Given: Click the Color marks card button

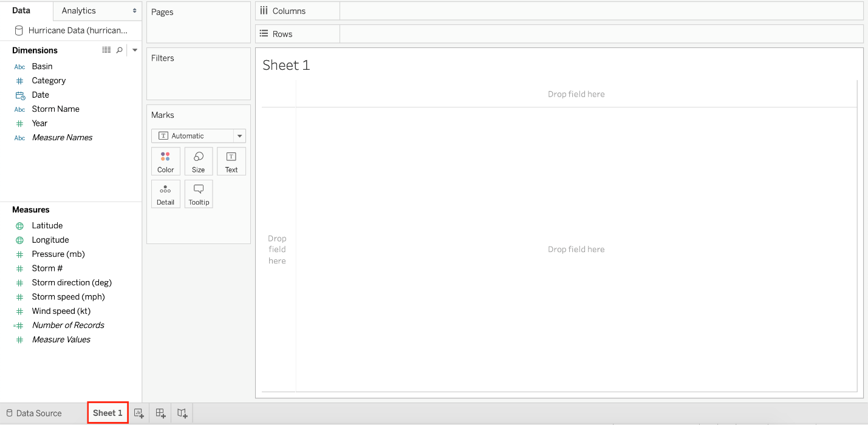Looking at the screenshot, I should pyautogui.click(x=165, y=161).
